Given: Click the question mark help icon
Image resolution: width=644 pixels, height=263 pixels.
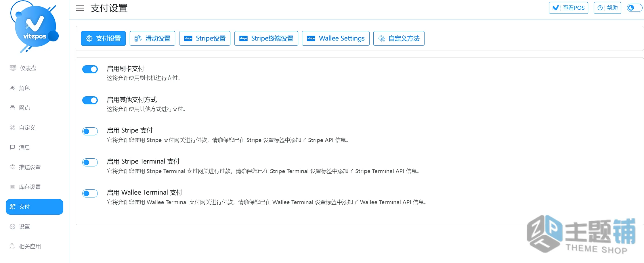Looking at the screenshot, I should pyautogui.click(x=600, y=8).
